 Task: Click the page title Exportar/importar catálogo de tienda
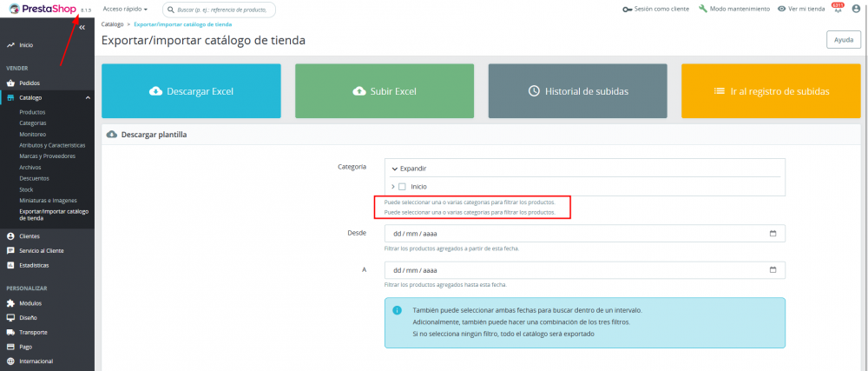(x=203, y=41)
